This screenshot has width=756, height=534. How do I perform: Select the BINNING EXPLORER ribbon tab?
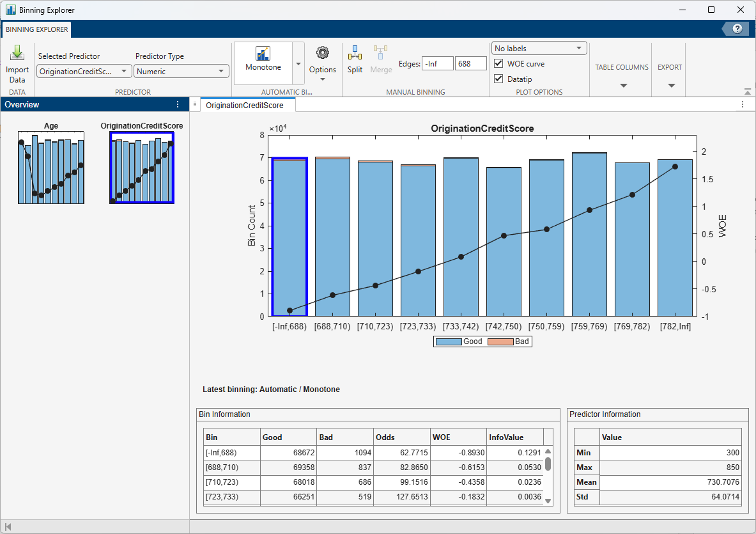coord(36,29)
